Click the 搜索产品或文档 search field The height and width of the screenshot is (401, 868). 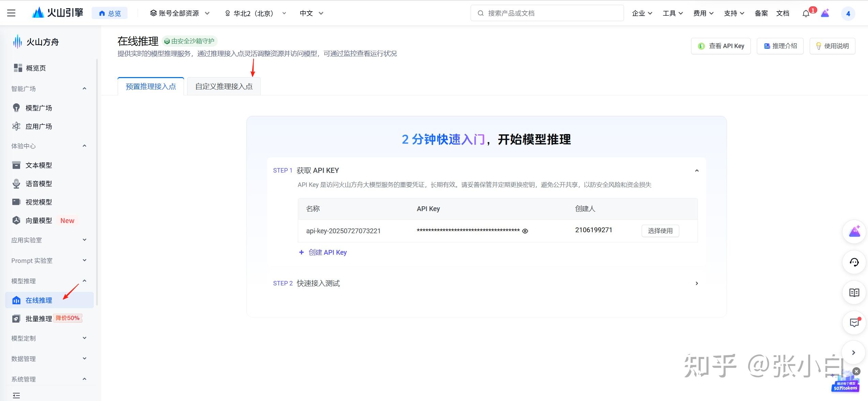[x=547, y=13]
